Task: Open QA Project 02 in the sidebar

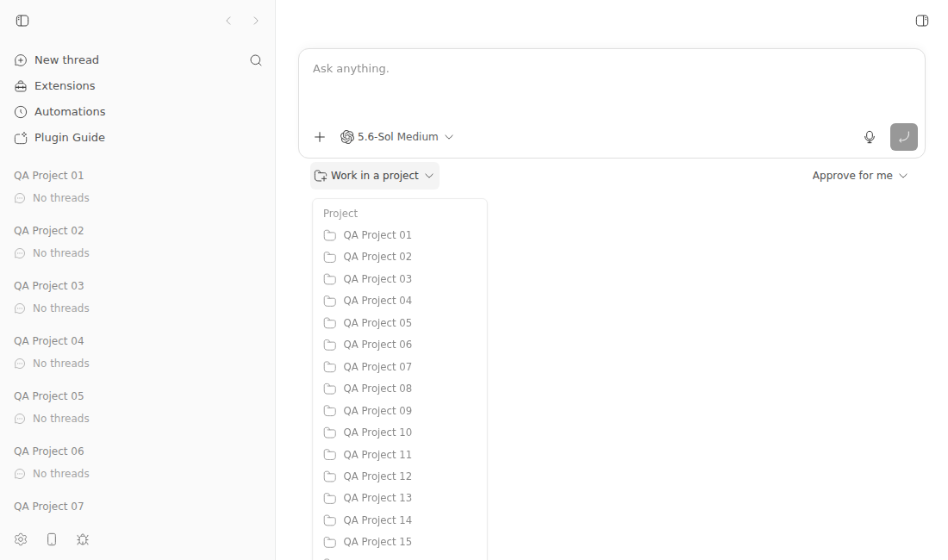Action: click(49, 231)
